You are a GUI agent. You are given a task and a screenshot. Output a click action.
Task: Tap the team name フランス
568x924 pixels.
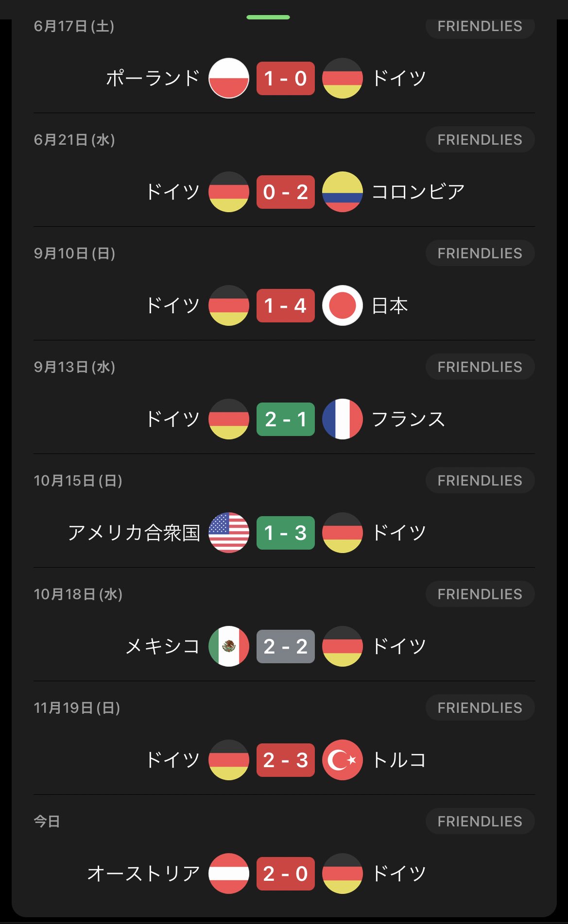point(408,419)
